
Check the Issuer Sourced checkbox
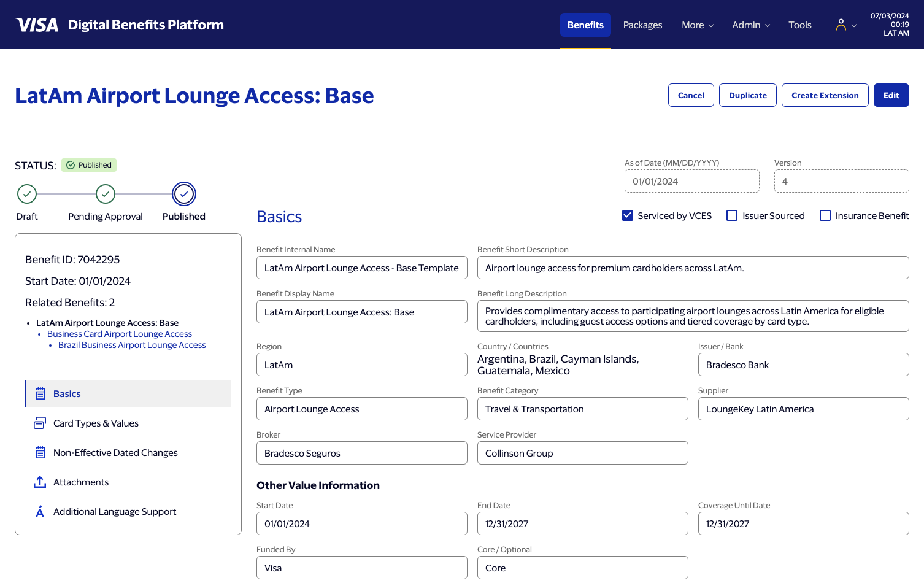pos(732,215)
